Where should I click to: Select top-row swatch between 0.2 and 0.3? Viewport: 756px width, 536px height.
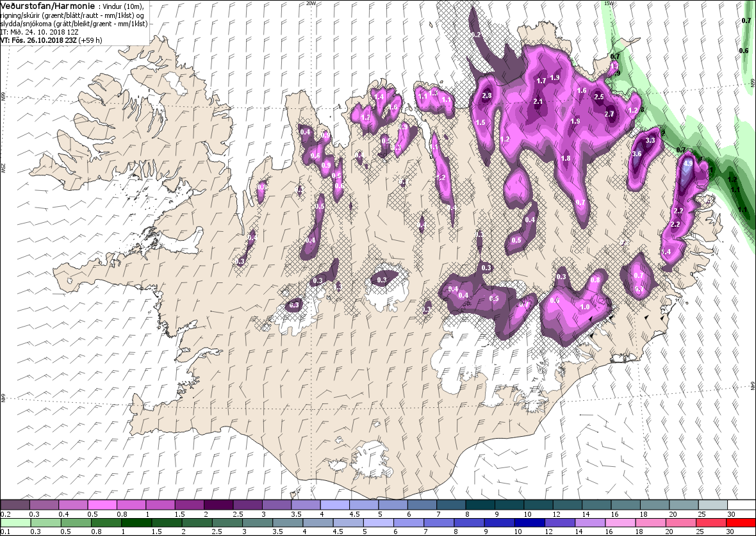(15, 505)
